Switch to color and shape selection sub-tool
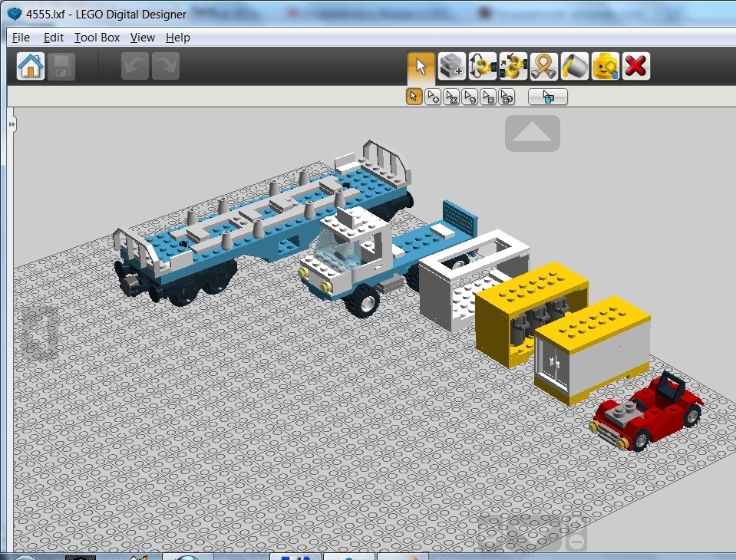Image resolution: width=736 pixels, height=560 pixels. pos(507,97)
